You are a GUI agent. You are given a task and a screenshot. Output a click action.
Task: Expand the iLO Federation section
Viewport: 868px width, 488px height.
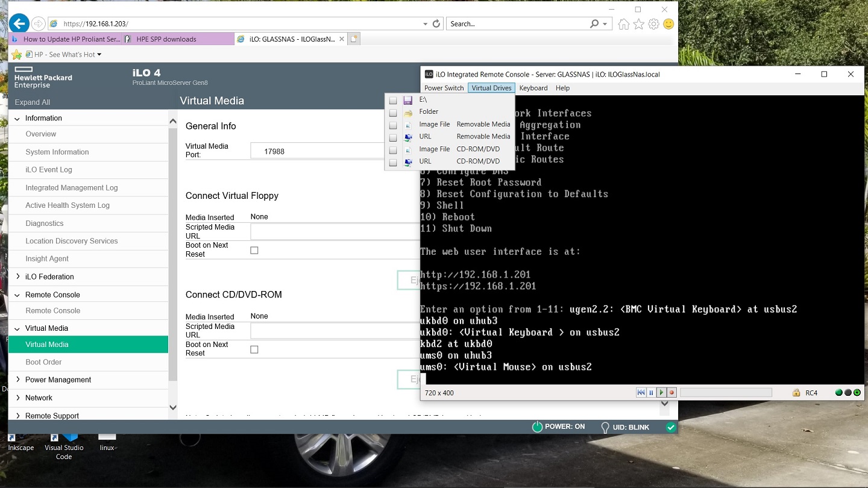click(17, 277)
